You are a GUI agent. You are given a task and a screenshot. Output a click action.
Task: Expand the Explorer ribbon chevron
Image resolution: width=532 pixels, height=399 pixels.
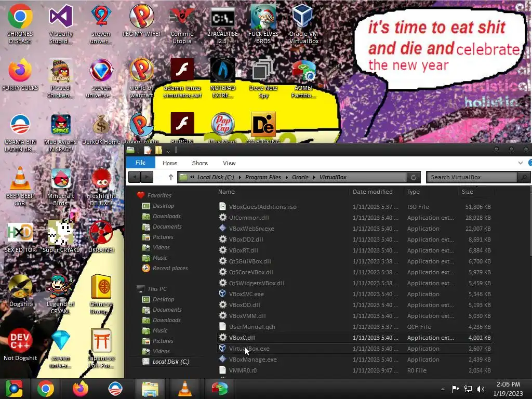521,163
